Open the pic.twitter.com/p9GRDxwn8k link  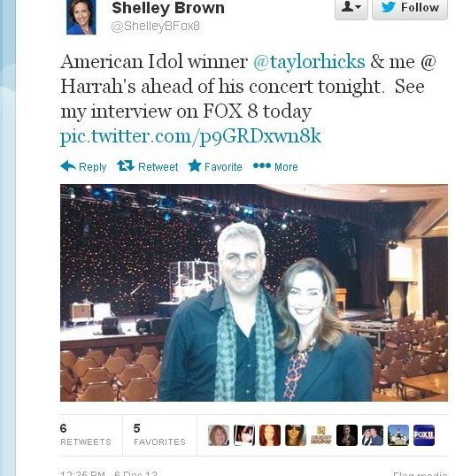191,136
